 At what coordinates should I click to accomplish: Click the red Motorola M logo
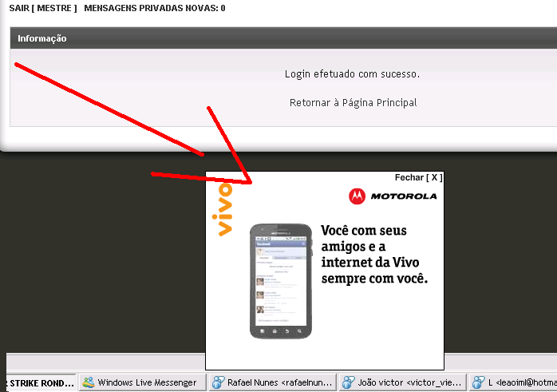tap(357, 196)
